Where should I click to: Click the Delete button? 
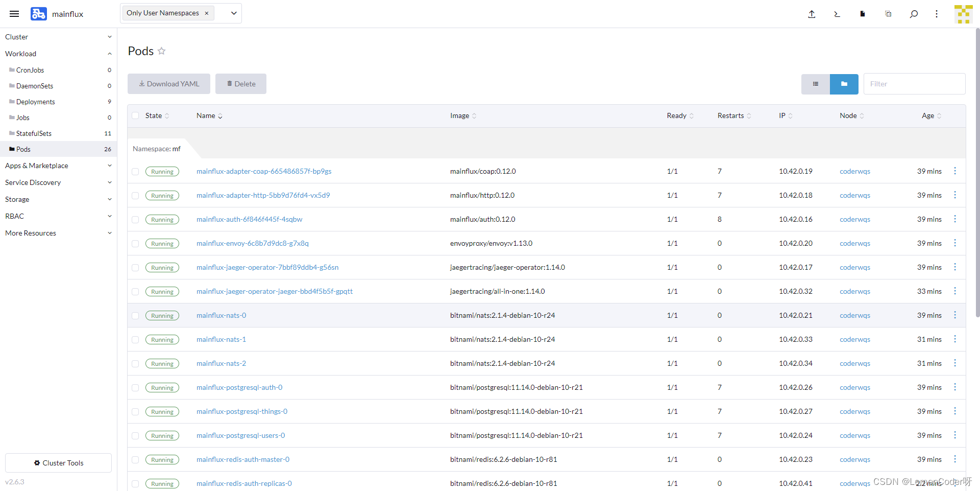(x=241, y=84)
